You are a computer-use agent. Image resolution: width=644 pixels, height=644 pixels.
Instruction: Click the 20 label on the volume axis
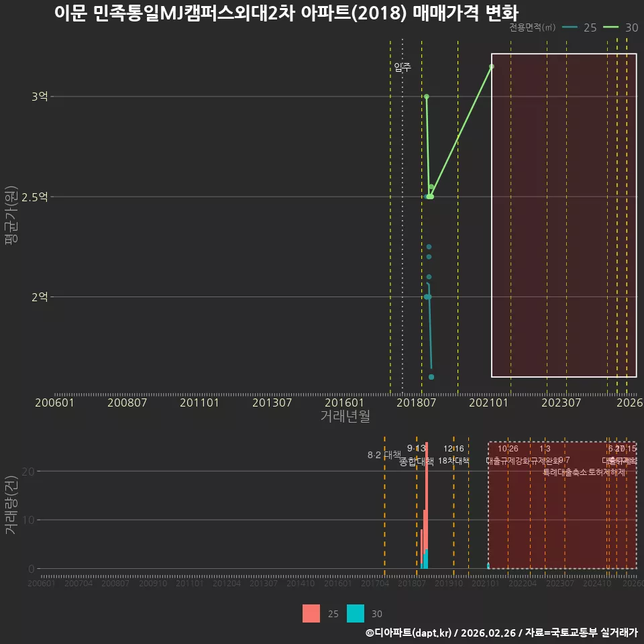pyautogui.click(x=28, y=472)
